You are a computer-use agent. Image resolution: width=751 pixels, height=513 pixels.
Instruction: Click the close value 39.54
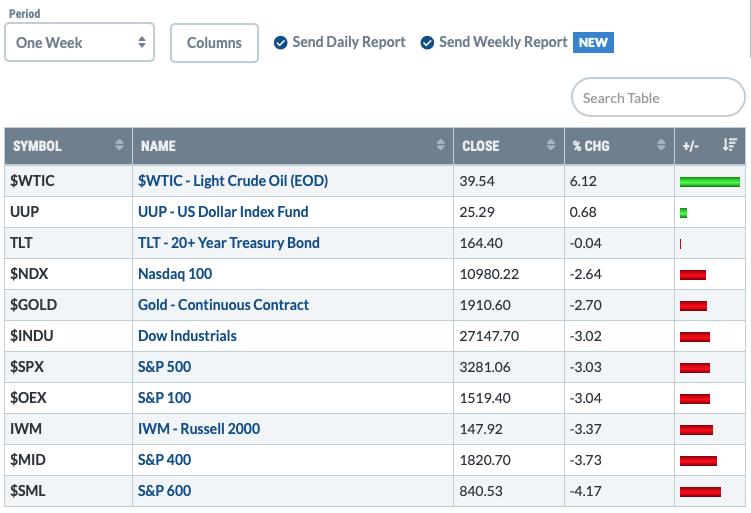(477, 181)
